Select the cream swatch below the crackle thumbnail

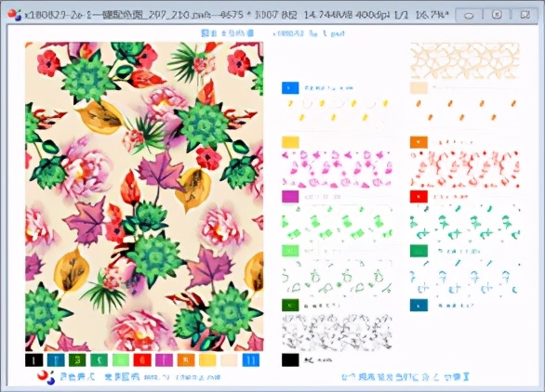coord(419,88)
